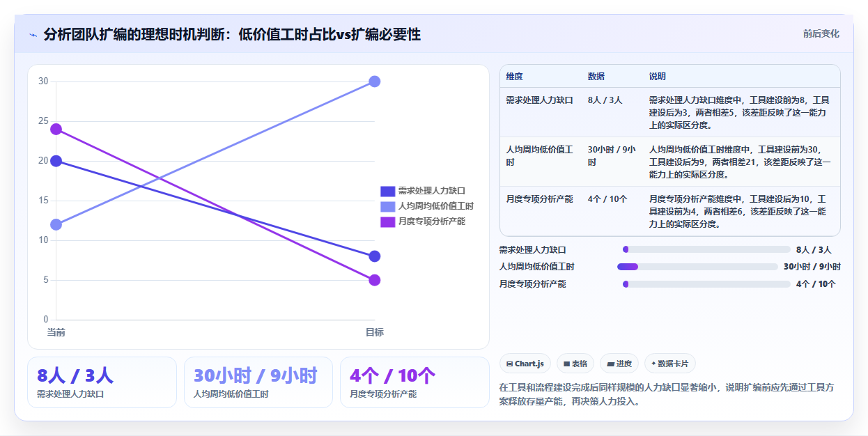Click table cell 人均周均低价值工时 under 维度
Screen dimensions: 868x436
(x=539, y=156)
